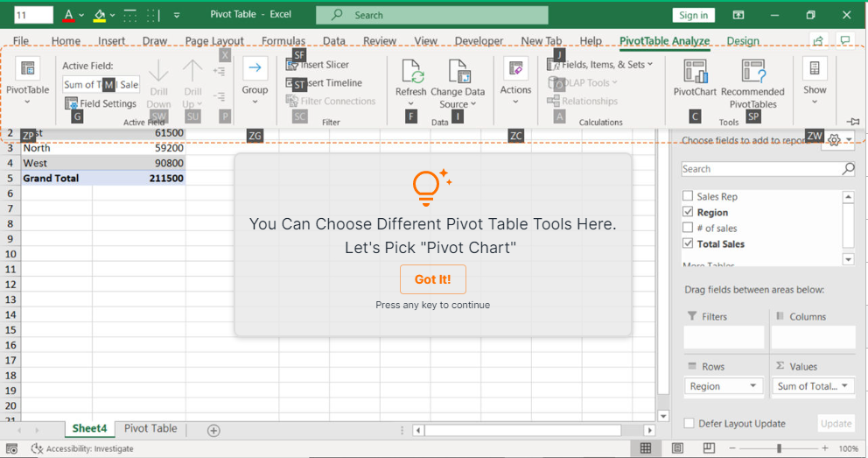Enable Defer Layout Update
Viewport: 868px width, 458px height.
point(689,423)
